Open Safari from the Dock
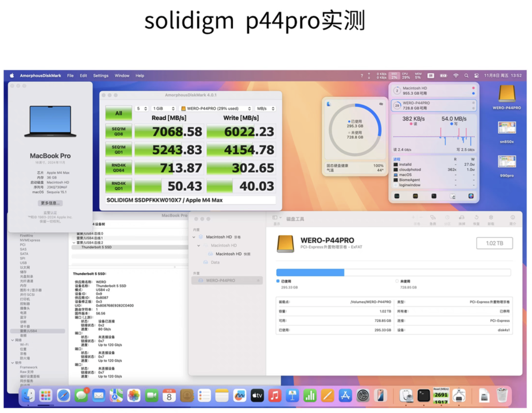 63,396
